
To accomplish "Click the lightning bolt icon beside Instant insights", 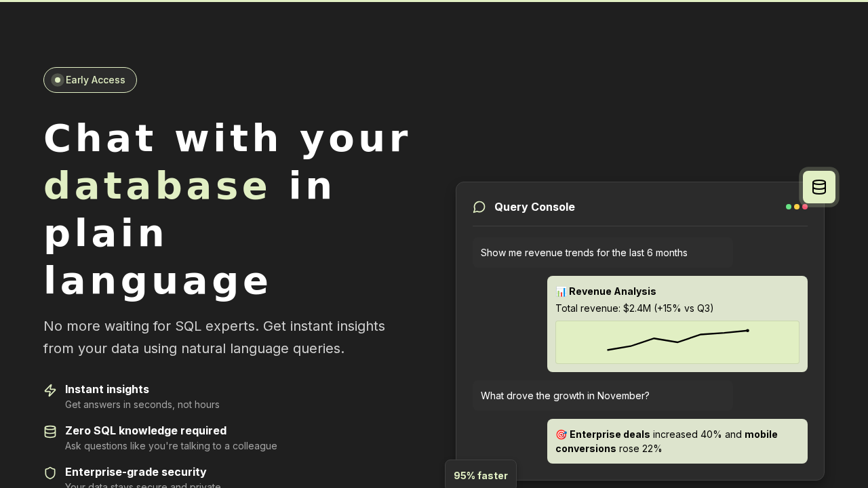I will click(x=50, y=390).
